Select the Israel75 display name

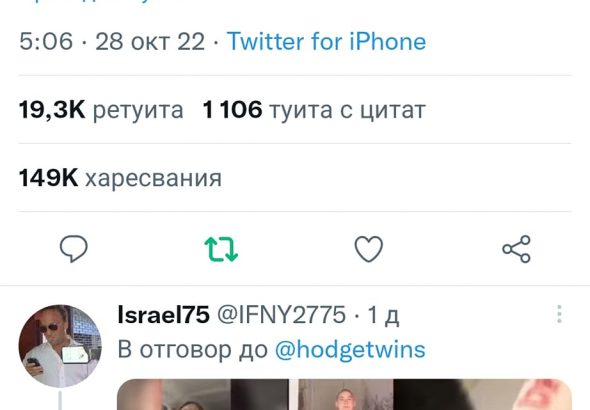coord(164,314)
